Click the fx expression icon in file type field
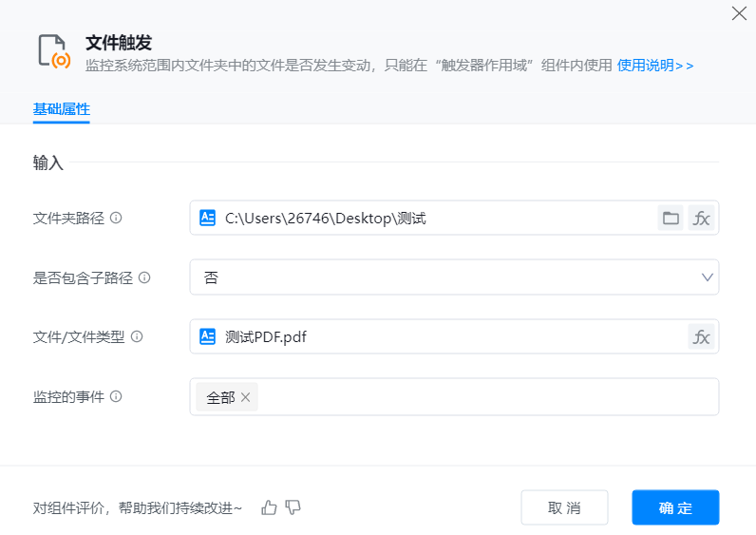This screenshot has height=535, width=756. click(701, 336)
